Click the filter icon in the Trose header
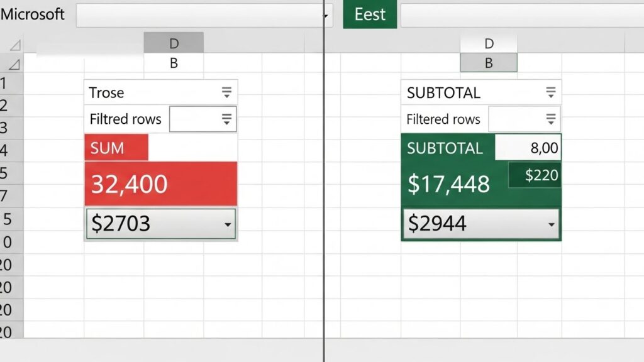The width and height of the screenshot is (644, 362). [x=226, y=93]
